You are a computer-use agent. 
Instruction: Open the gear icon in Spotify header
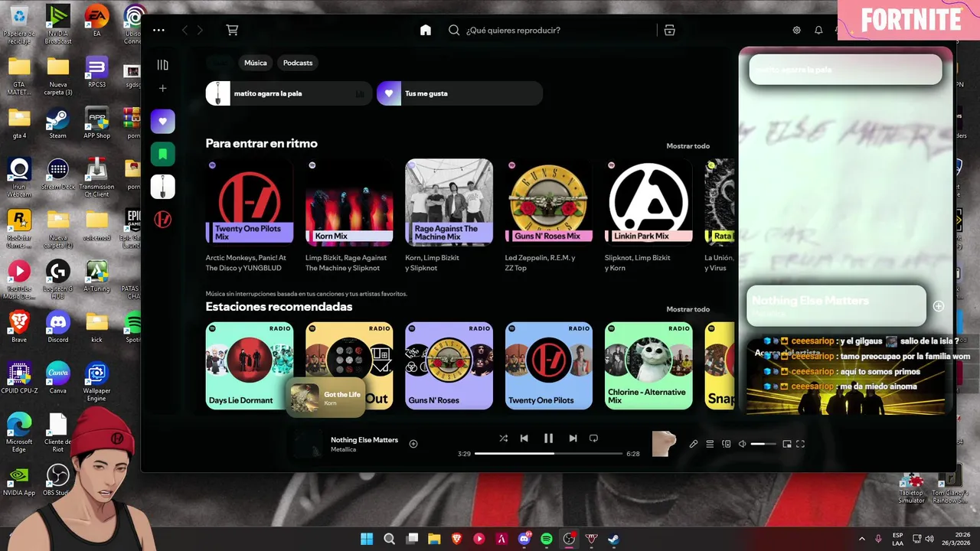pos(796,30)
